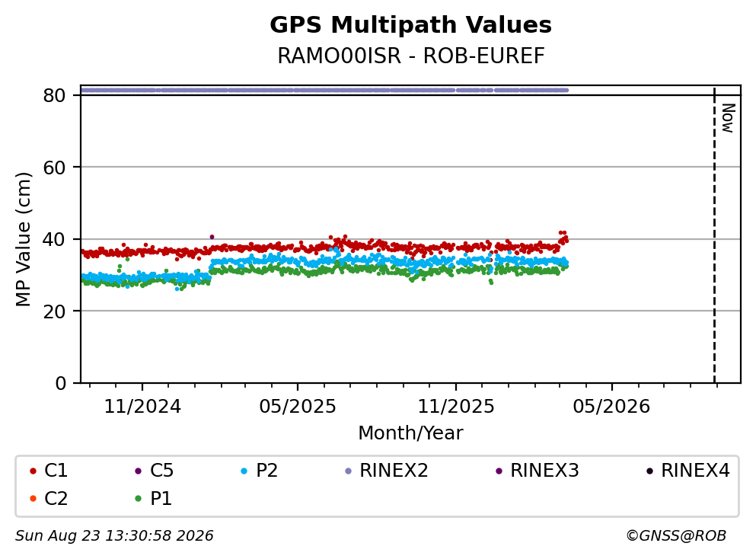Viewport: 756px width, 559px height.
Task: Click the RINEX4 legend marker dot
Action: (x=650, y=471)
